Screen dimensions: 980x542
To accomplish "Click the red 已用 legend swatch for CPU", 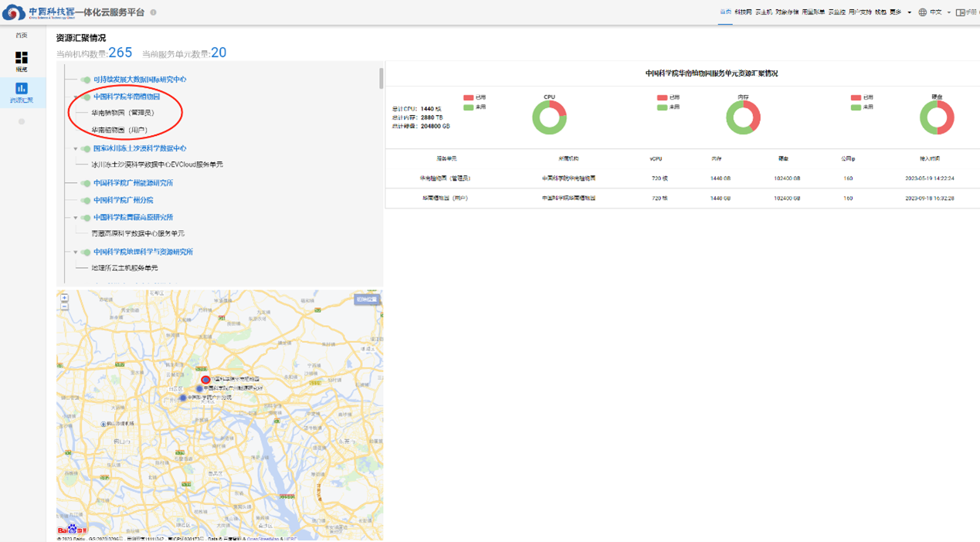I will [x=468, y=97].
